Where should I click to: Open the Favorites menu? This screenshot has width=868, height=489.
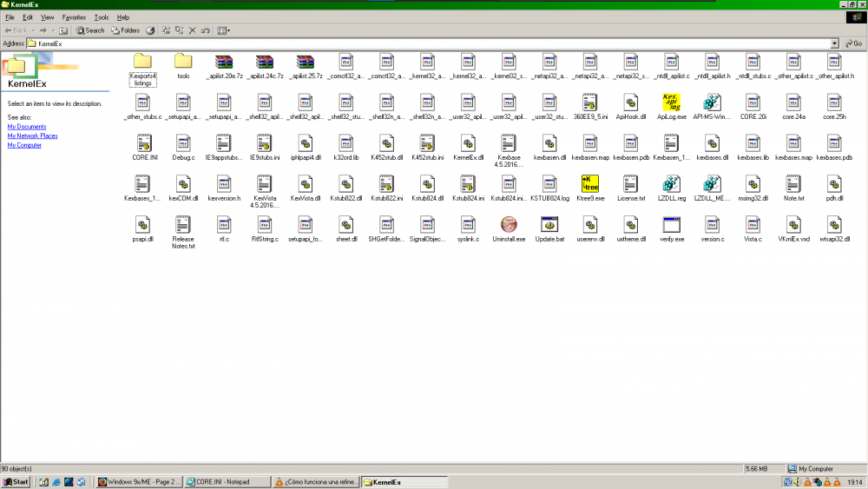click(x=74, y=17)
